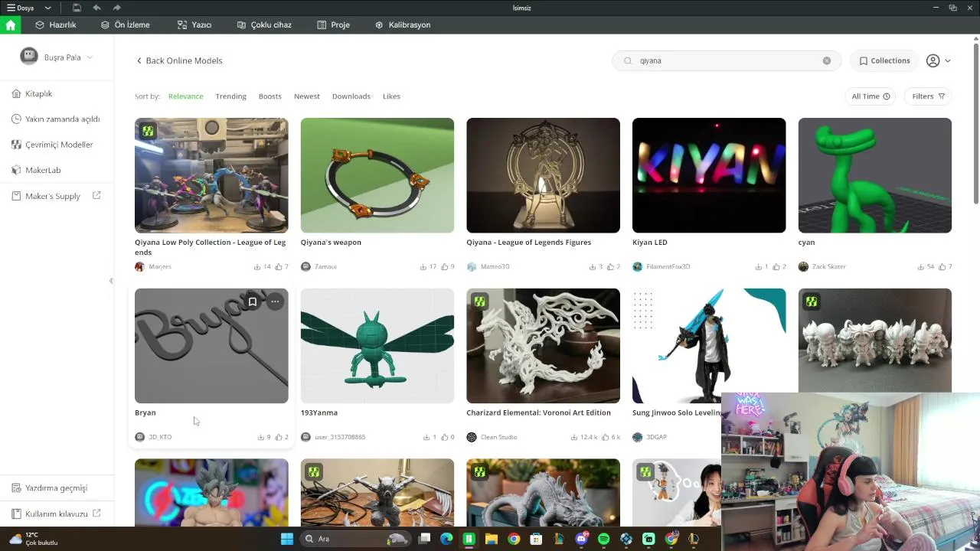The width and height of the screenshot is (980, 551).
Task: Sort by Likes
Action: click(391, 96)
